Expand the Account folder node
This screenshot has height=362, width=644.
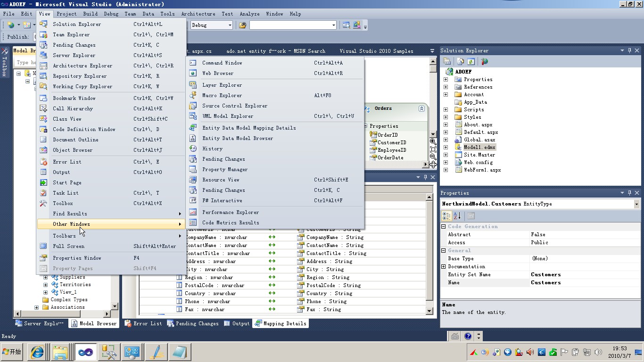(446, 94)
